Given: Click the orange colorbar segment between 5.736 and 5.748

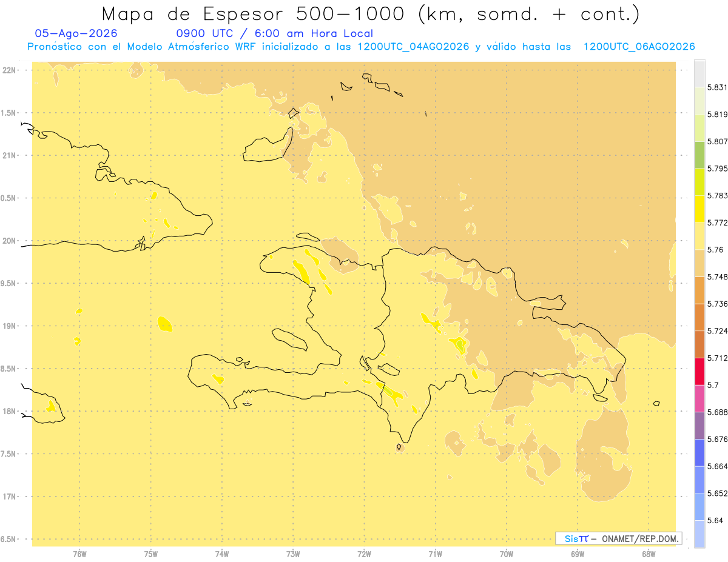Looking at the screenshot, I should click(699, 290).
